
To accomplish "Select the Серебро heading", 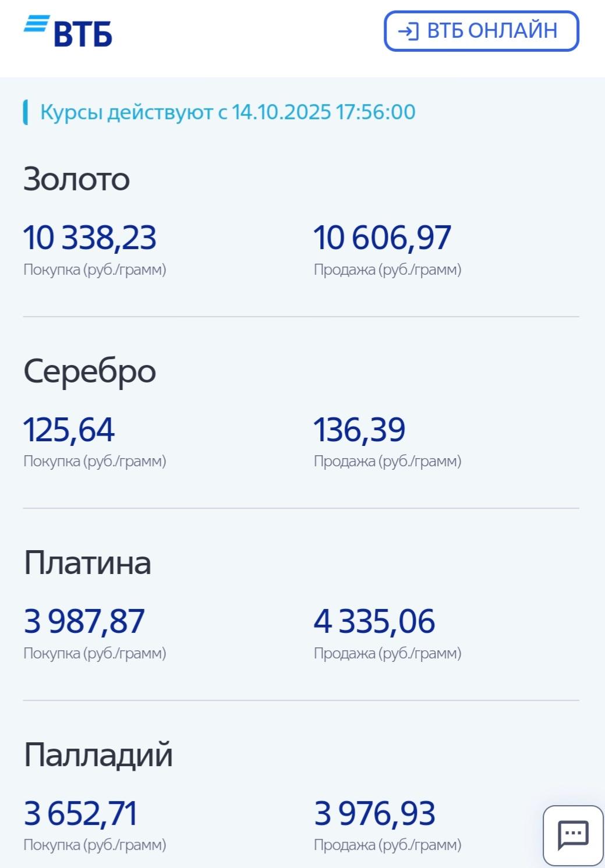I will click(x=90, y=371).
